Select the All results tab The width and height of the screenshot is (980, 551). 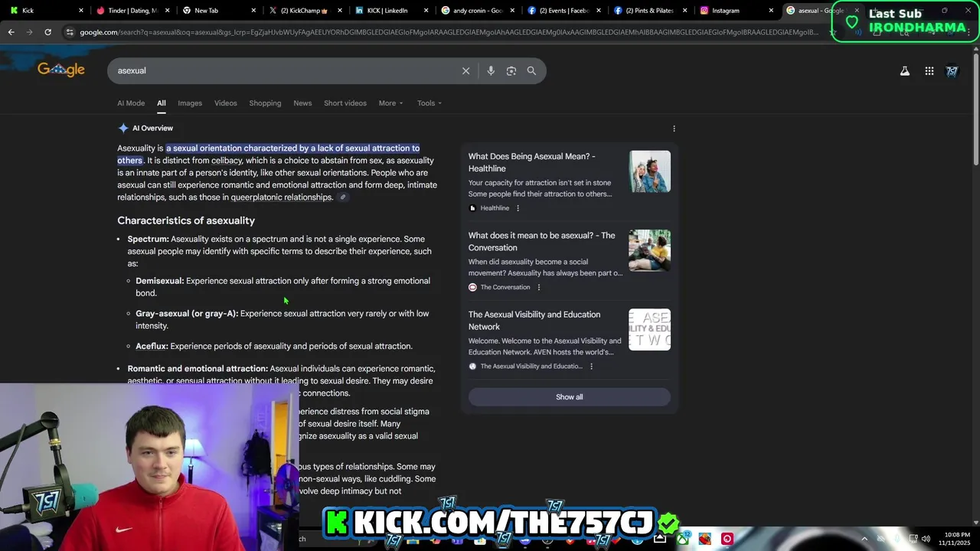click(x=162, y=103)
